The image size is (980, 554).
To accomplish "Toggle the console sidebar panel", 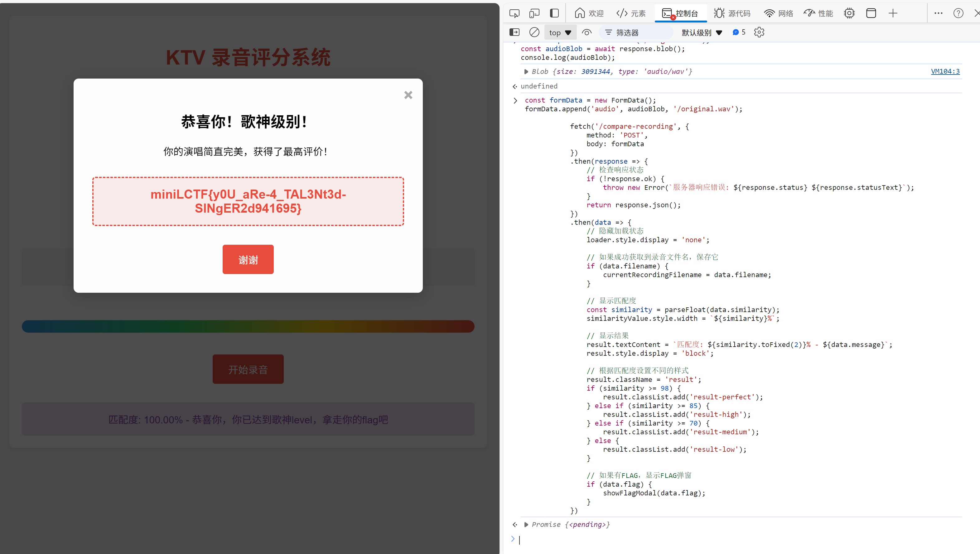I will (x=514, y=32).
